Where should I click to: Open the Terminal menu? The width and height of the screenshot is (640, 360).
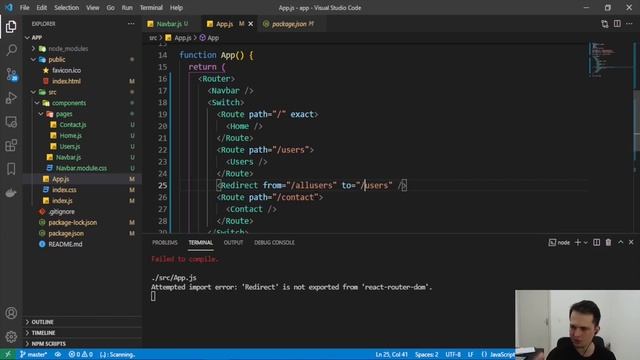click(151, 8)
